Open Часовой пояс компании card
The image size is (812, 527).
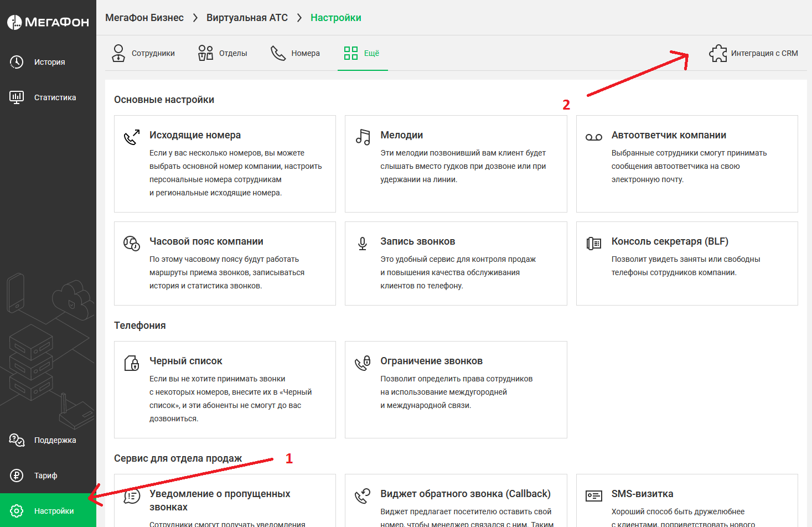(225, 263)
